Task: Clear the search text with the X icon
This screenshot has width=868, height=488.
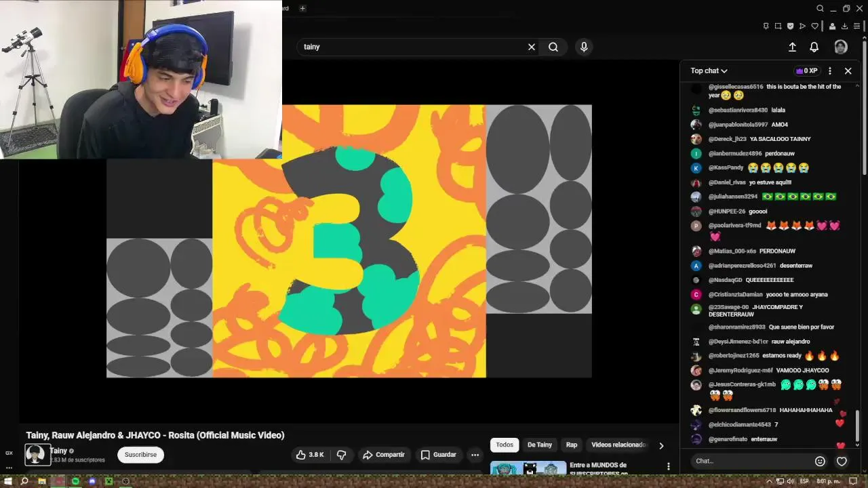Action: [x=532, y=47]
